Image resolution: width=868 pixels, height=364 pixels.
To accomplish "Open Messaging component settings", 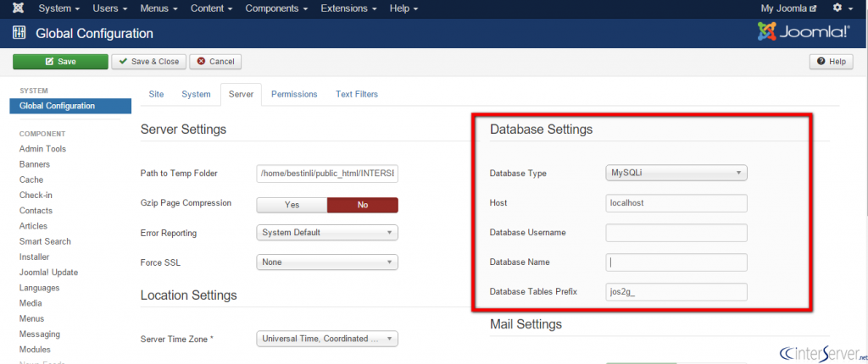I will click(40, 334).
